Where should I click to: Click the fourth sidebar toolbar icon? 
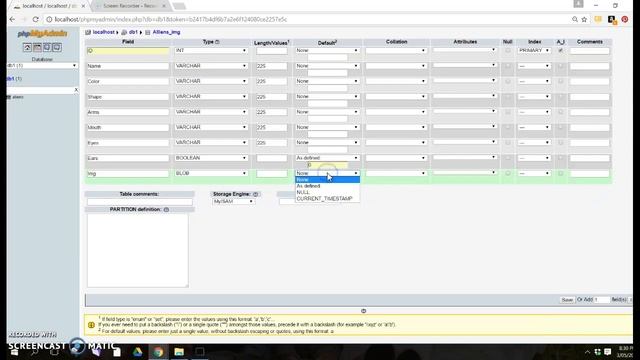(57, 47)
